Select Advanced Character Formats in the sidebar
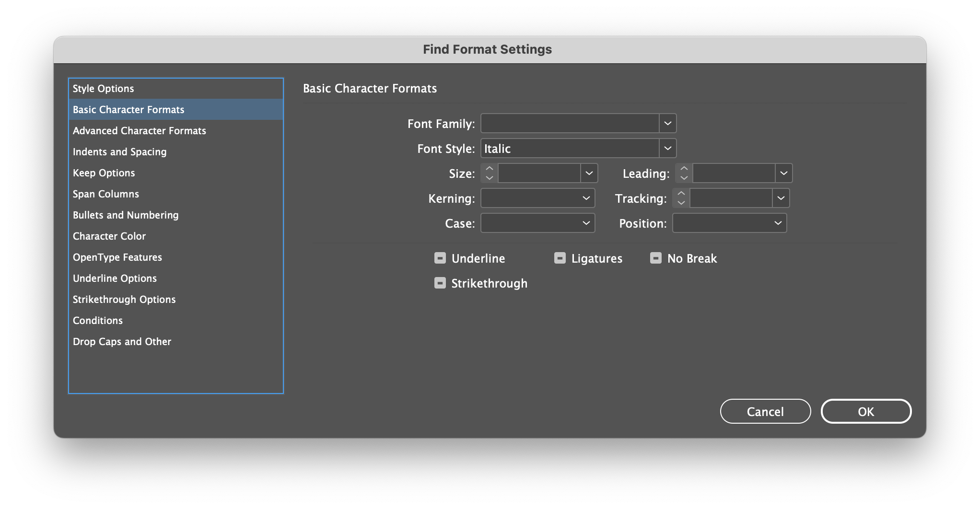 click(x=140, y=130)
